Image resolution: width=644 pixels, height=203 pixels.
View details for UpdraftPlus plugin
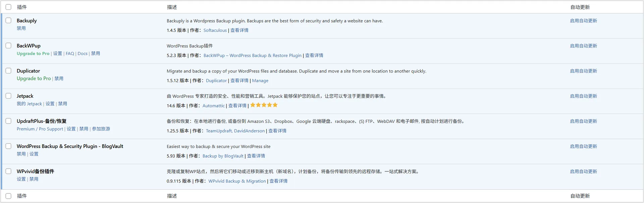click(x=277, y=131)
